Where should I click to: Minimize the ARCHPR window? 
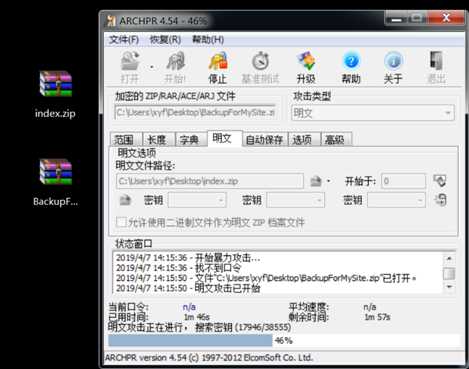[396, 18]
